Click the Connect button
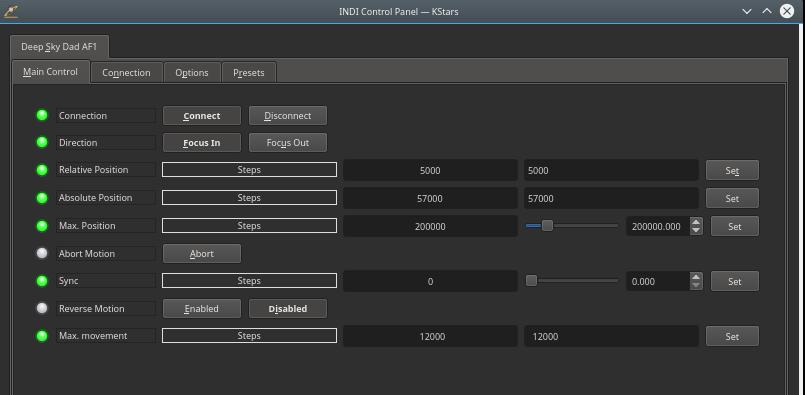This screenshot has width=805, height=395. pyautogui.click(x=202, y=116)
